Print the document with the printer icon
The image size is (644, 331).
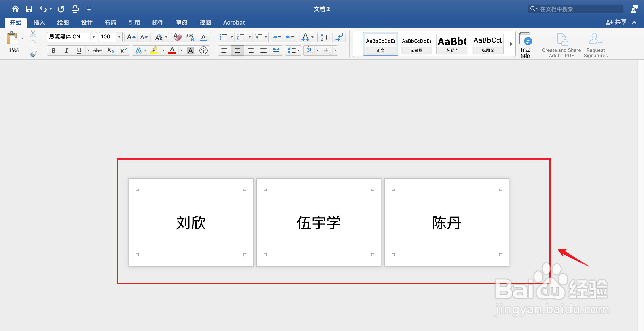(75, 9)
